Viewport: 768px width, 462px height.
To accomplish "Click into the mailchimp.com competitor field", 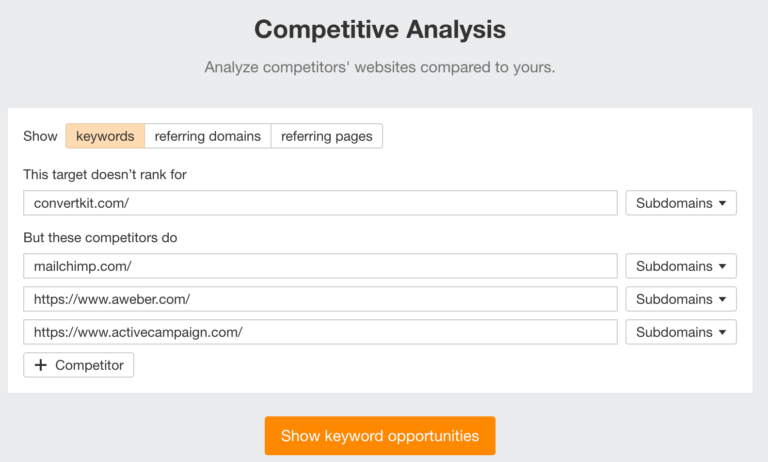I will pyautogui.click(x=320, y=267).
